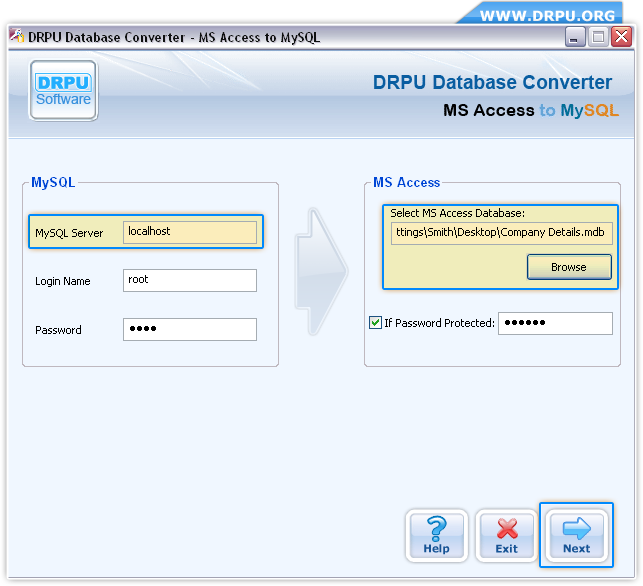Viewport: 643px width, 586px height.
Task: Click the MS Access database path field
Action: [502, 233]
